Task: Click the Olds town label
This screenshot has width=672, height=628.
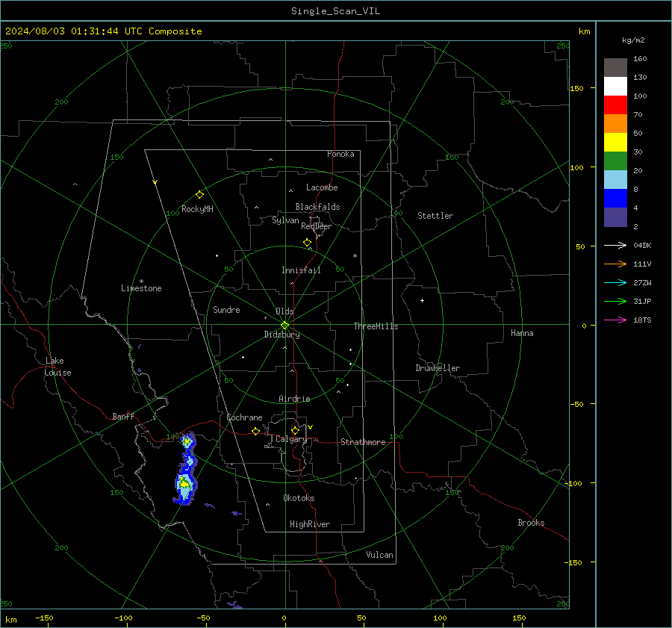Action: (284, 311)
